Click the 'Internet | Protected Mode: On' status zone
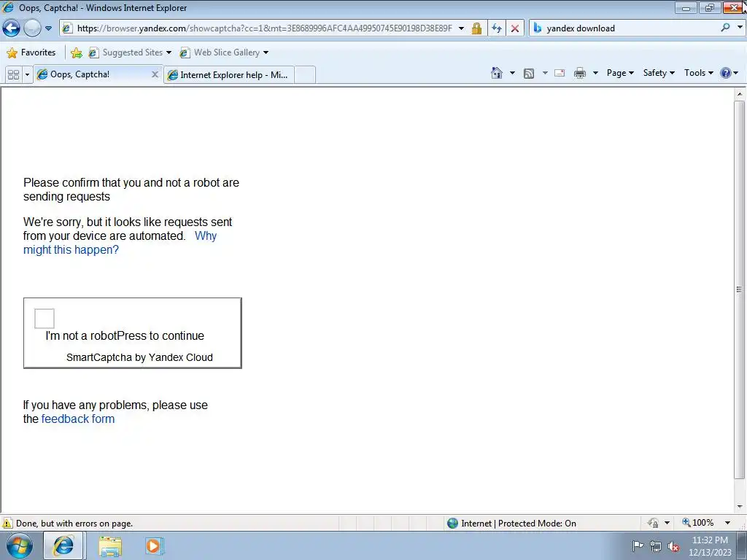The width and height of the screenshot is (747, 560). (511, 524)
